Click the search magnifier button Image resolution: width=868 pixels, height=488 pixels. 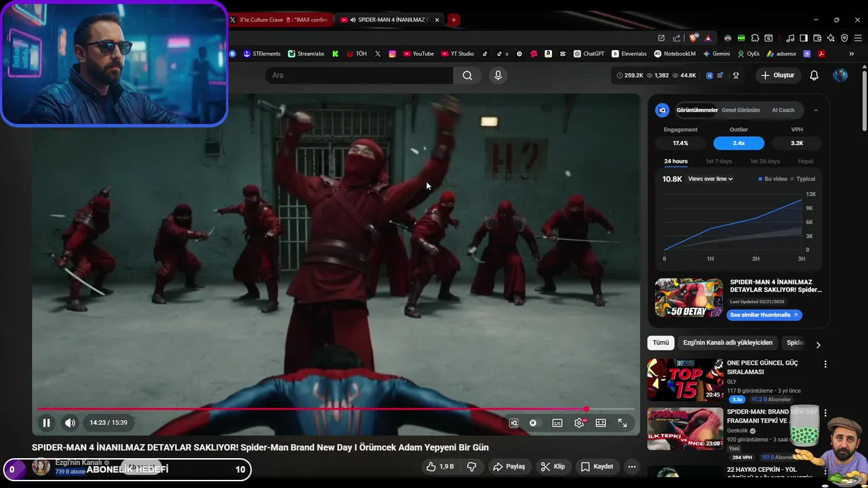(467, 75)
